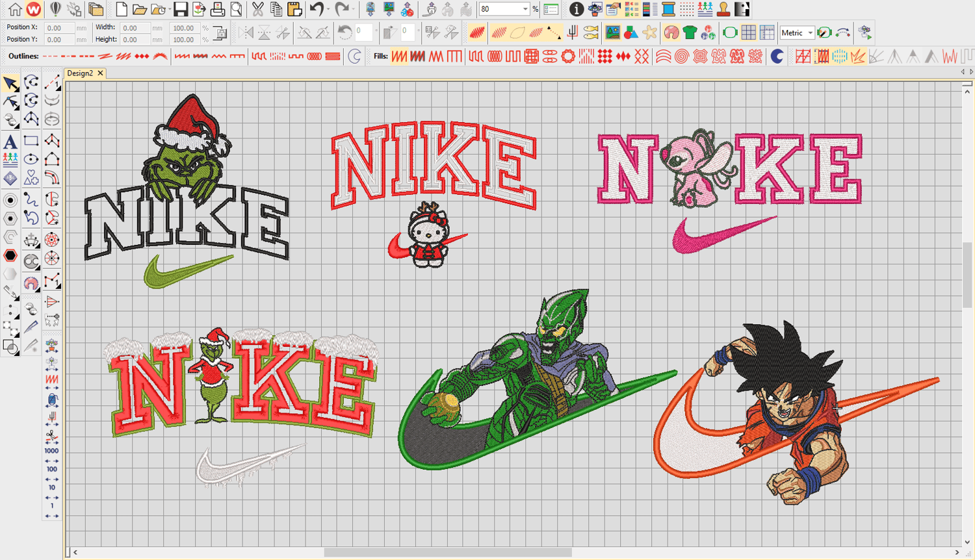The height and width of the screenshot is (560, 975).
Task: Select the Lettering tool with letter A
Action: tap(10, 142)
